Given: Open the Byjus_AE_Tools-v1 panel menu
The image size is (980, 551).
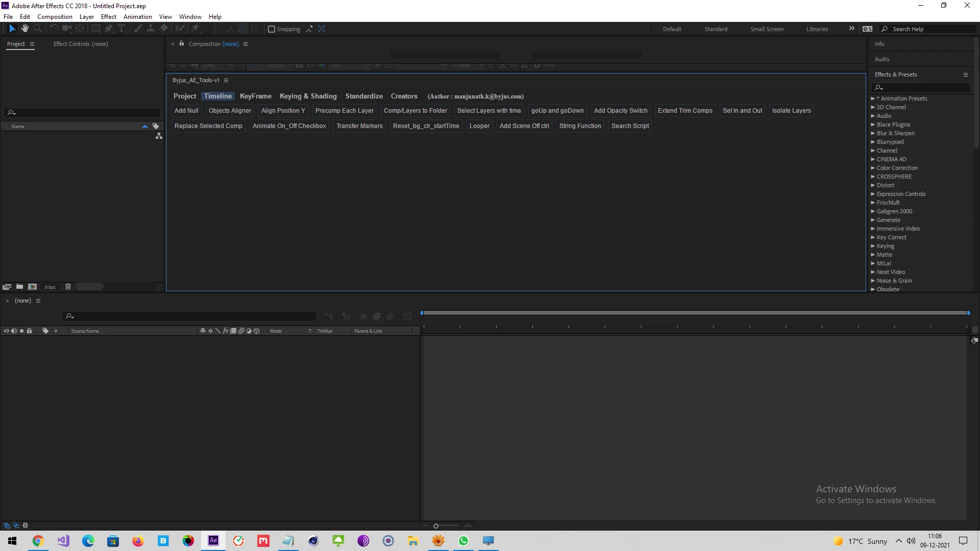Looking at the screenshot, I should click(226, 80).
